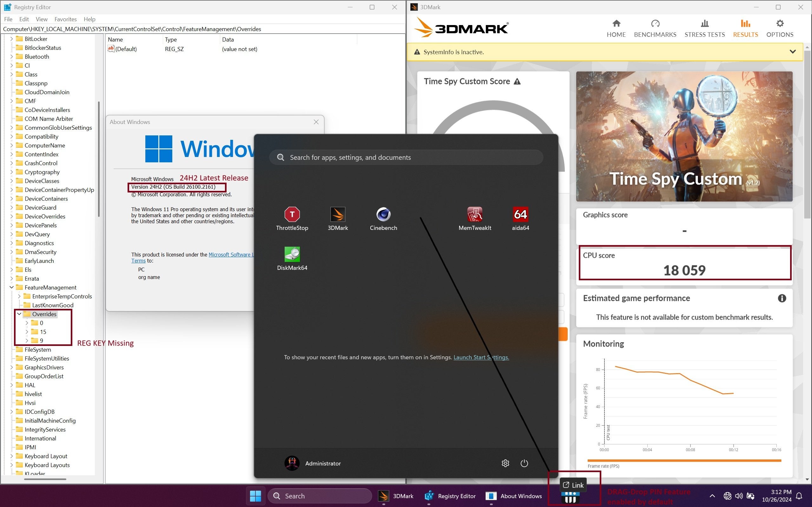Screen dimensions: 812x507
Task: Launch Cinebench pinned app
Action: coord(383,215)
